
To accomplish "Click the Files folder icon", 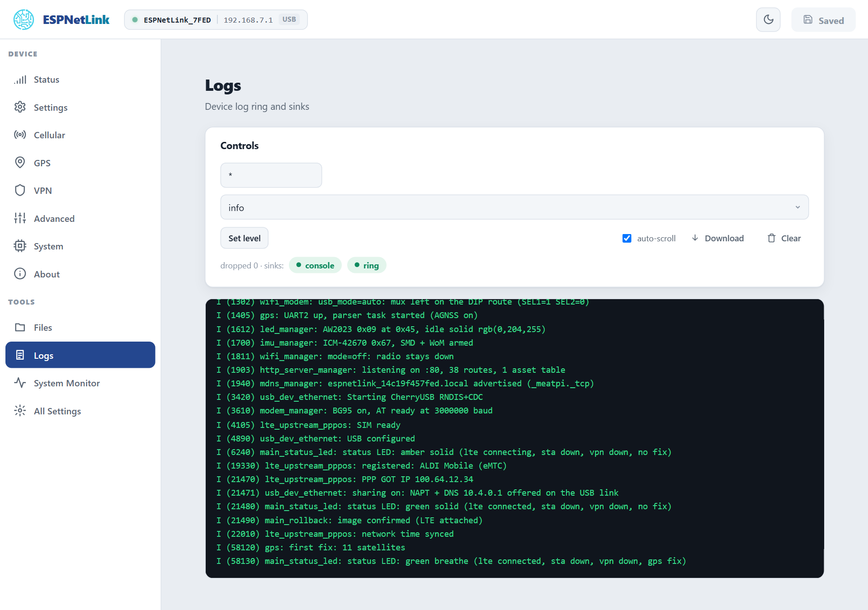I will point(20,327).
